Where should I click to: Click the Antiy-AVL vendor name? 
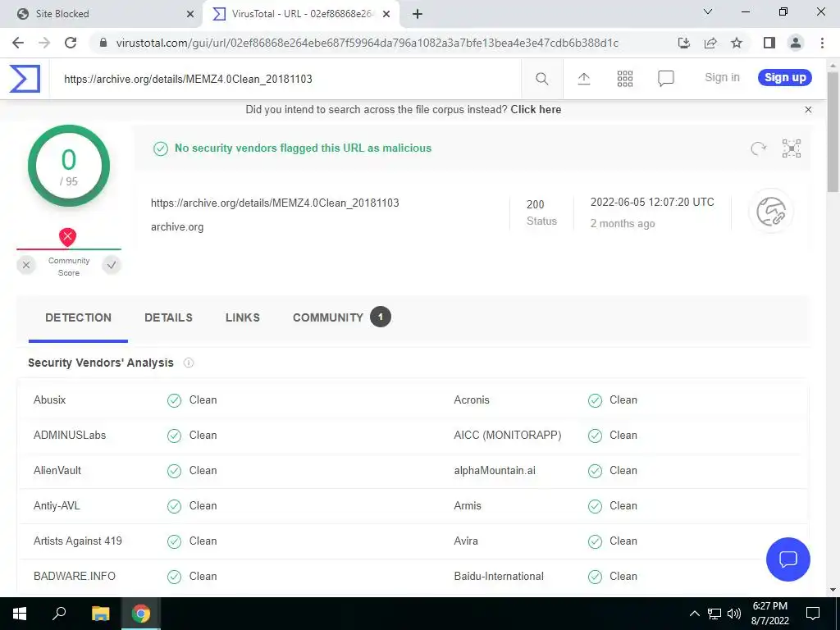[x=57, y=506]
